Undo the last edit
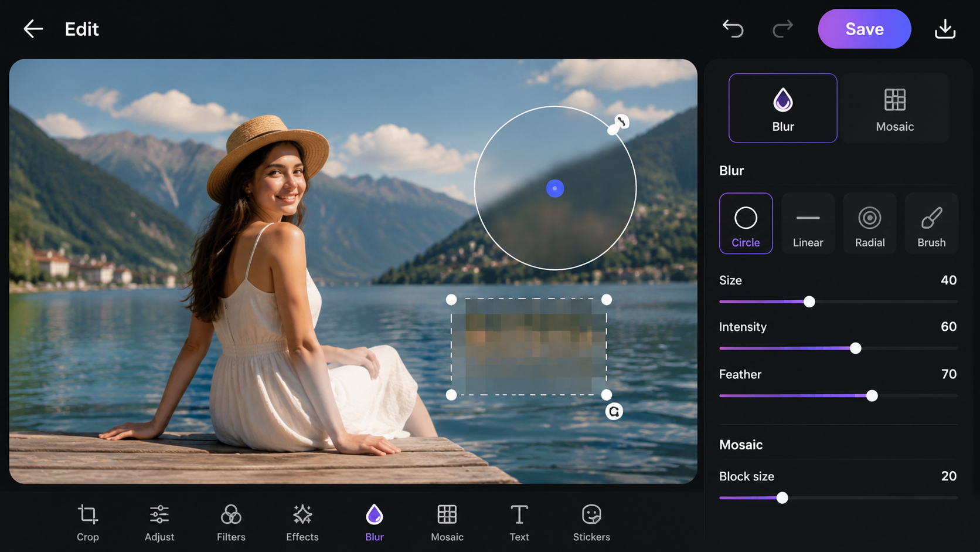The width and height of the screenshot is (980, 552). pos(733,29)
